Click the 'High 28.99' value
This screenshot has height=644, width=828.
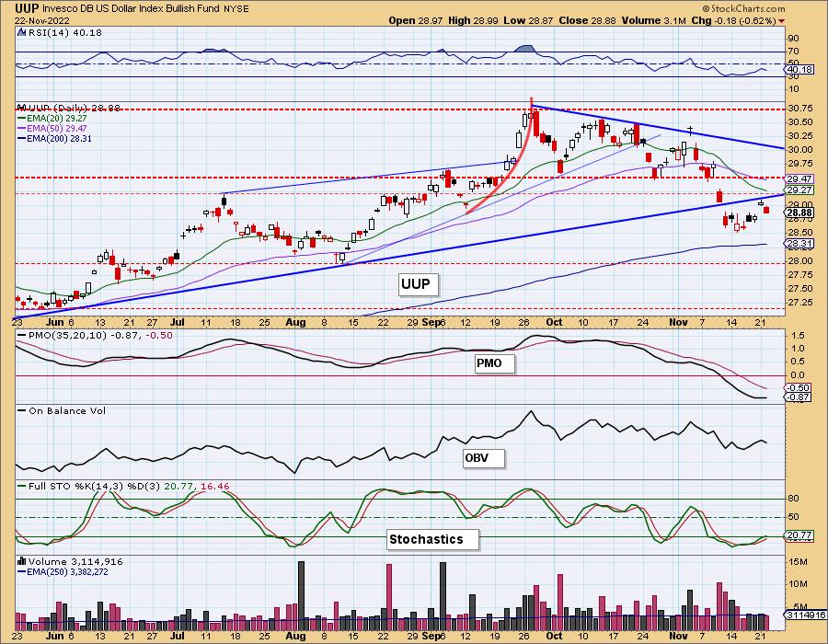coord(474,20)
